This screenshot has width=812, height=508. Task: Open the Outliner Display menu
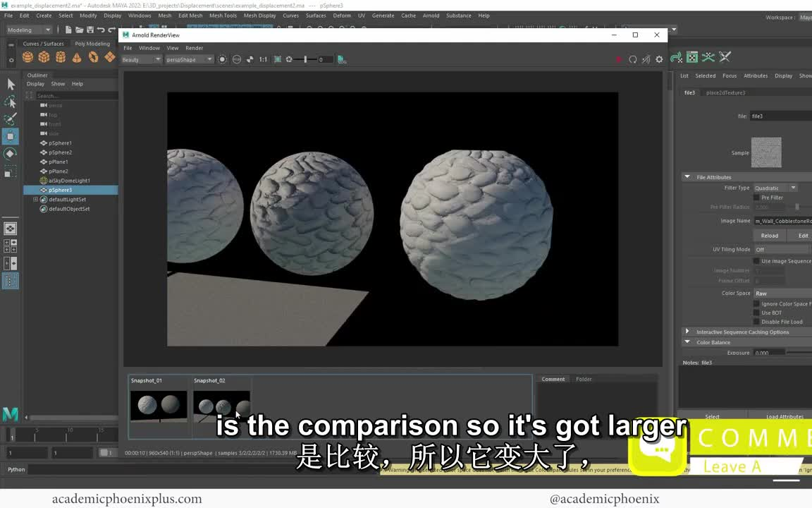pos(35,84)
